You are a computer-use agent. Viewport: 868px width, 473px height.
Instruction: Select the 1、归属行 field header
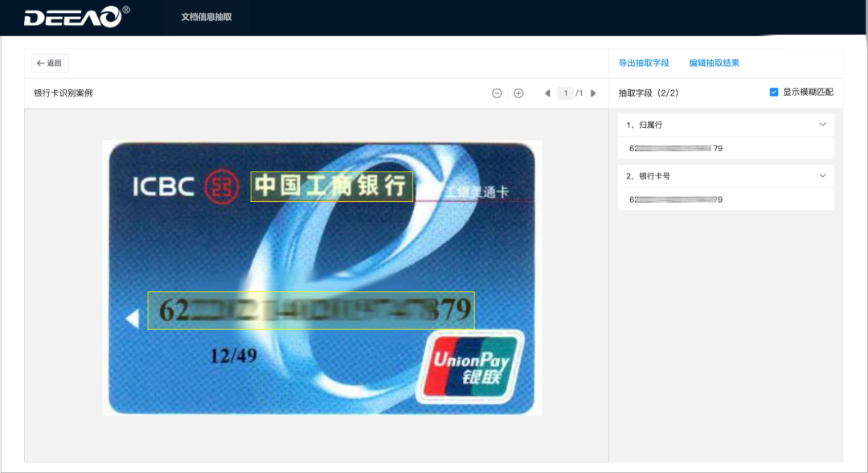[x=726, y=125]
